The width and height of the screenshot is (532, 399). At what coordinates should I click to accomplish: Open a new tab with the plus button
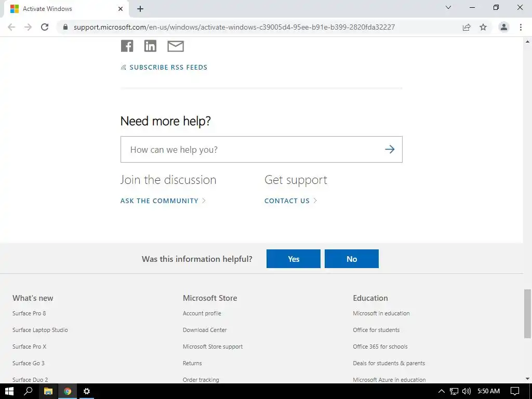coord(140,9)
